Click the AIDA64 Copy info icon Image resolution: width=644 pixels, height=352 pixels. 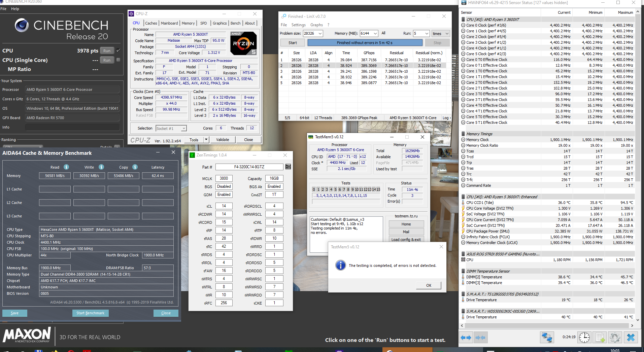135,167
